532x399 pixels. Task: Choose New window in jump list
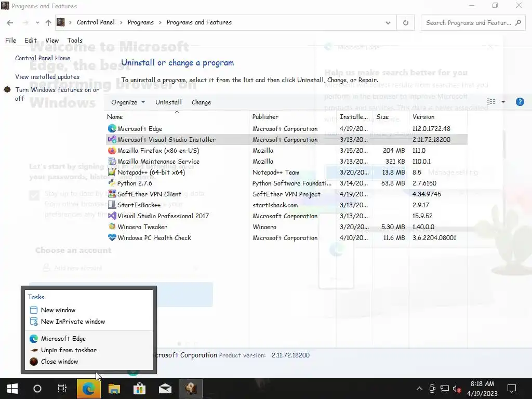89,310
